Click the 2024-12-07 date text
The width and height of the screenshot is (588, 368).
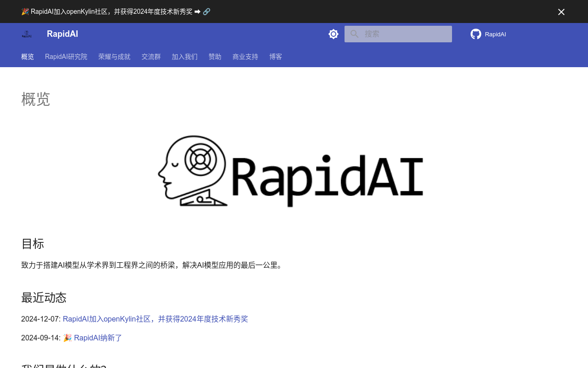click(x=41, y=319)
